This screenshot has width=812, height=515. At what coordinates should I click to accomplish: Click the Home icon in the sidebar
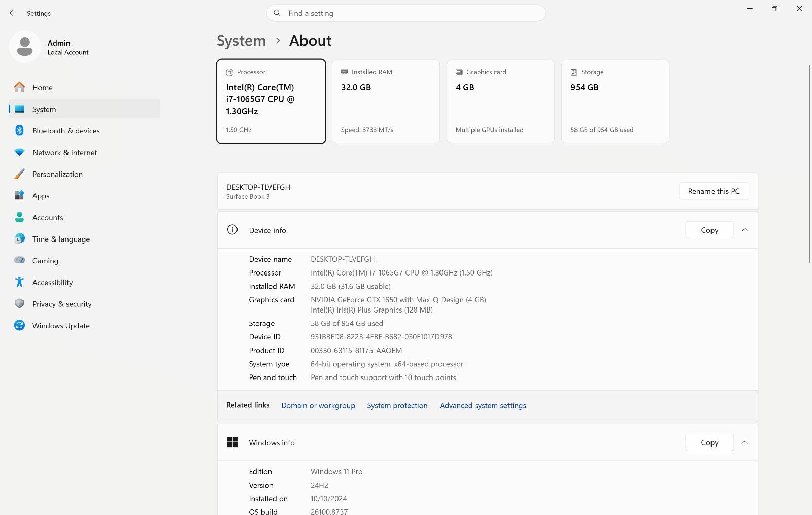pyautogui.click(x=19, y=87)
